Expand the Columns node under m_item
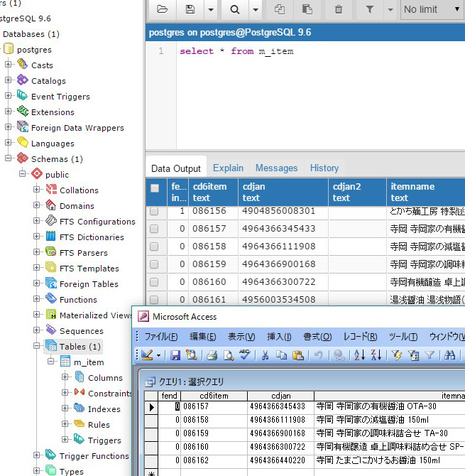This screenshot has width=465, height=476. 65,378
